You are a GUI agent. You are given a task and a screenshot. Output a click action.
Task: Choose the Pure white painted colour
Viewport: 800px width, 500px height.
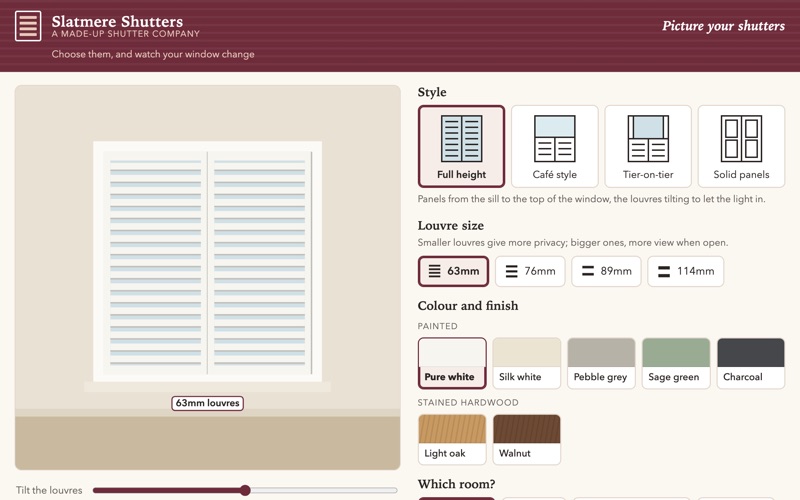[x=452, y=363]
